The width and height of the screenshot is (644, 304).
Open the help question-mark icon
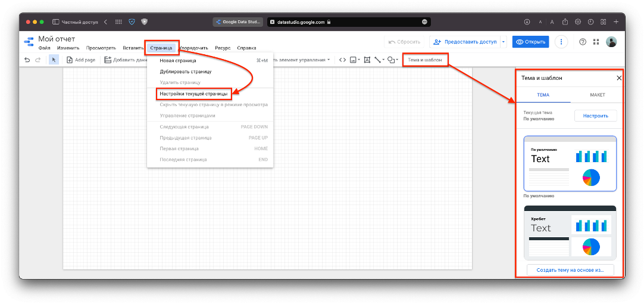[x=582, y=42]
